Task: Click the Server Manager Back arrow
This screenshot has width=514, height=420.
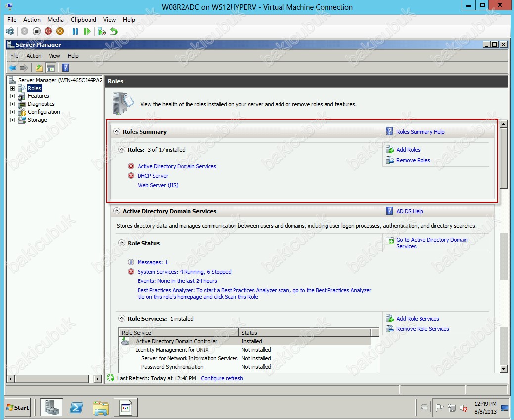Action: [x=12, y=68]
